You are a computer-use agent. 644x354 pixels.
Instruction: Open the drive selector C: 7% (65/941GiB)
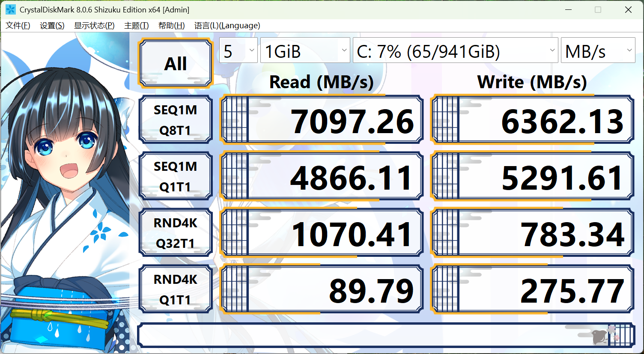456,51
